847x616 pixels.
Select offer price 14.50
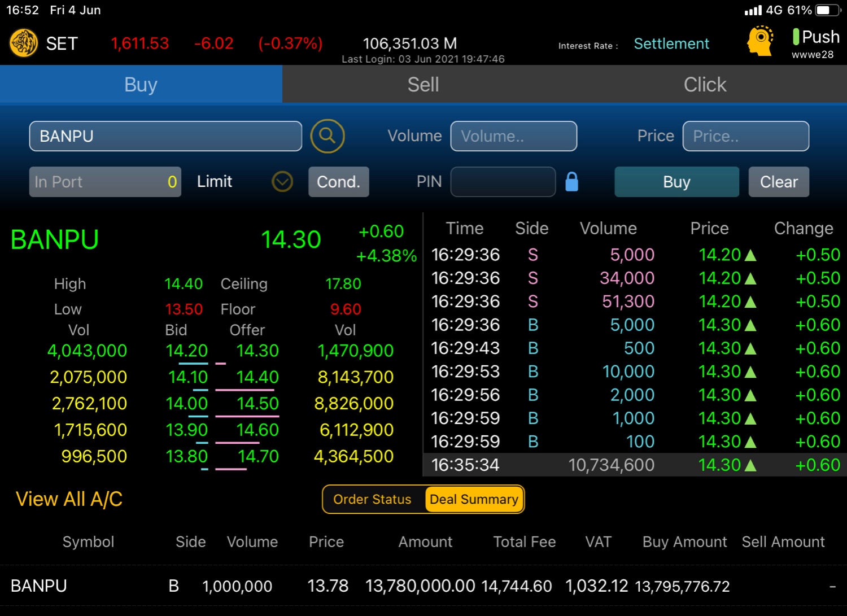tap(257, 404)
